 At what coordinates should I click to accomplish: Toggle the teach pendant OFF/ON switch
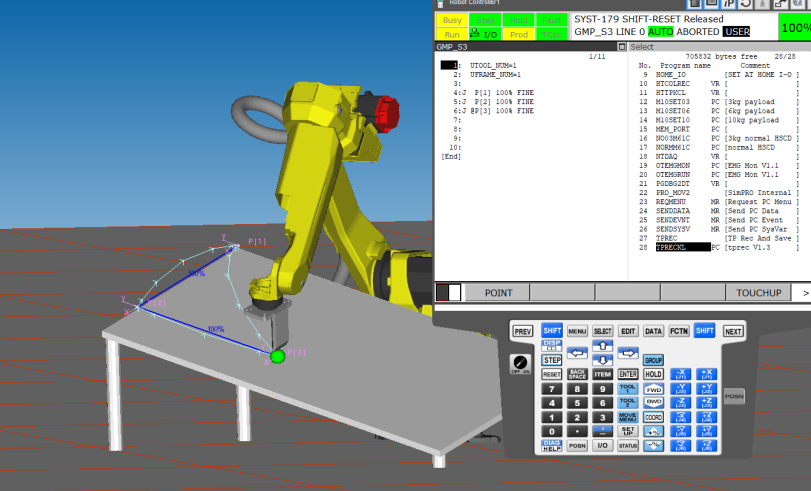pyautogui.click(x=519, y=362)
